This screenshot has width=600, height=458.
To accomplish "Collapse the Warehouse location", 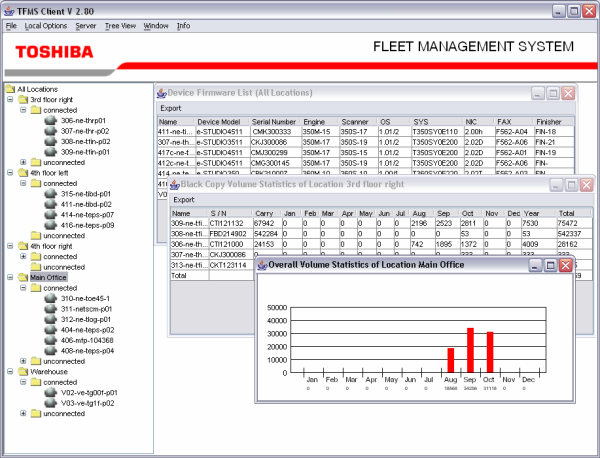I will coord(10,372).
